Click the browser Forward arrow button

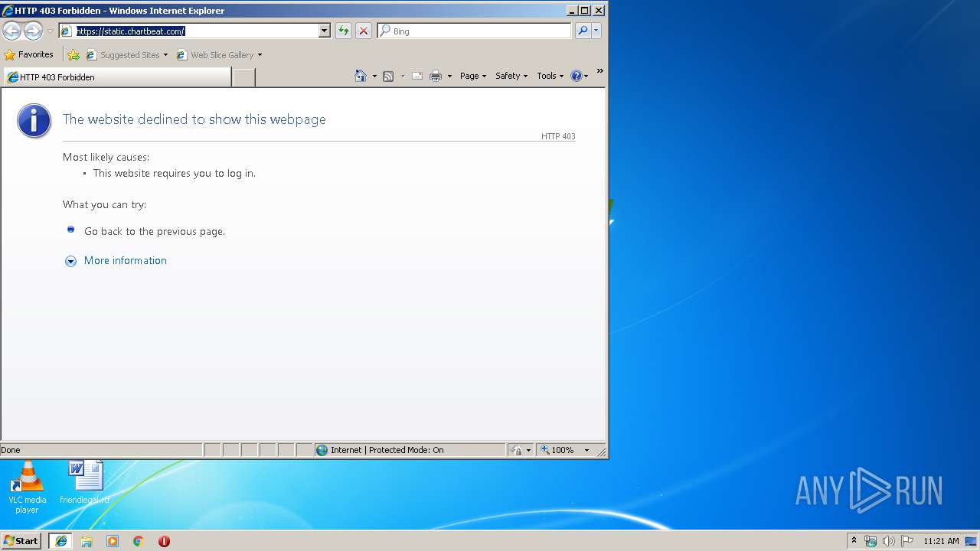pyautogui.click(x=33, y=31)
